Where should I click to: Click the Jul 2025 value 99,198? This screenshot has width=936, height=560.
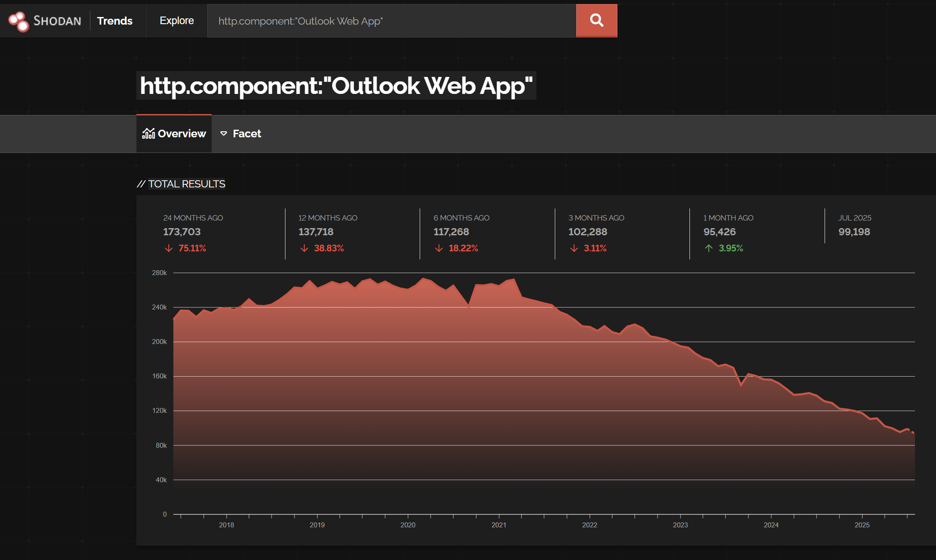(x=854, y=232)
